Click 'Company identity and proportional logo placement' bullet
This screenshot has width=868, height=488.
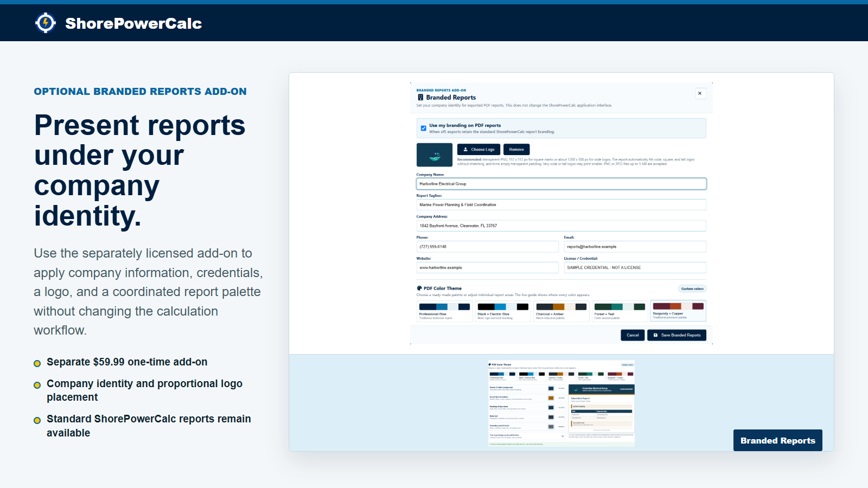point(144,390)
